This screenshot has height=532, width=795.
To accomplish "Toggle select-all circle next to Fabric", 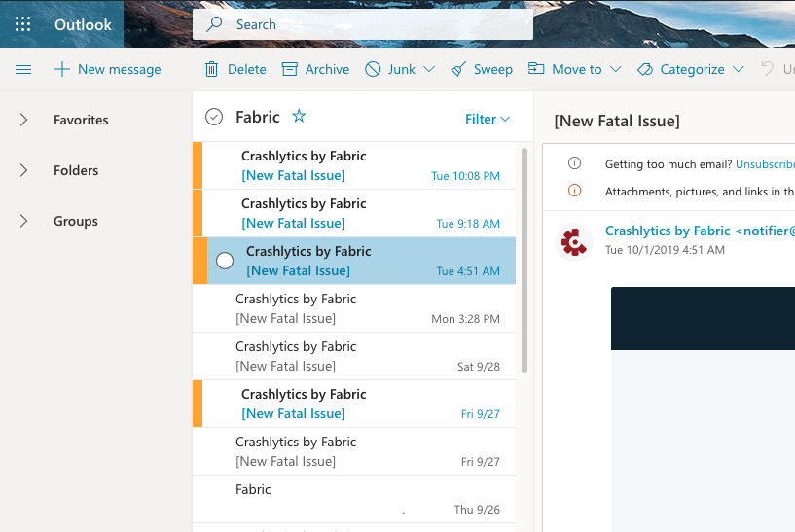I will pos(214,117).
